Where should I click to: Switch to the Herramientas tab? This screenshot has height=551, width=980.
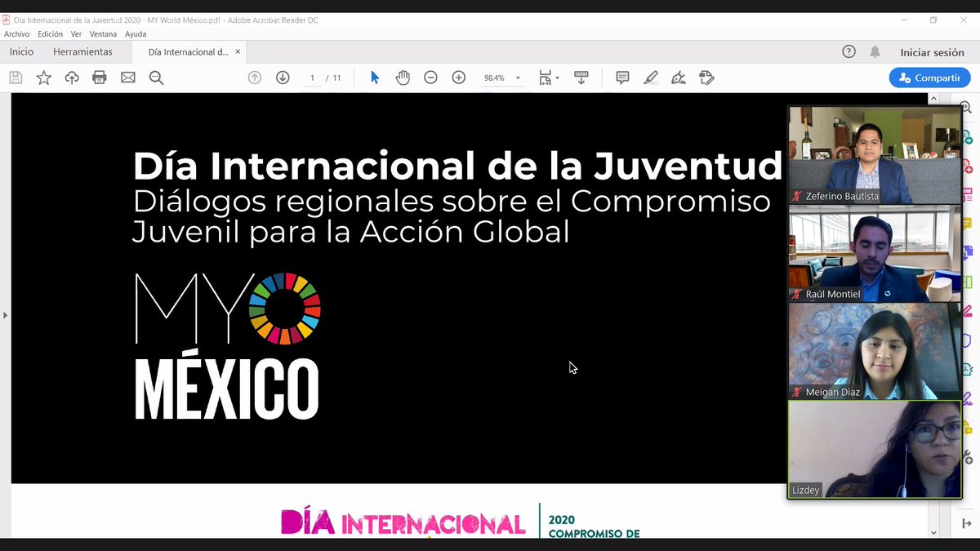pos(82,51)
